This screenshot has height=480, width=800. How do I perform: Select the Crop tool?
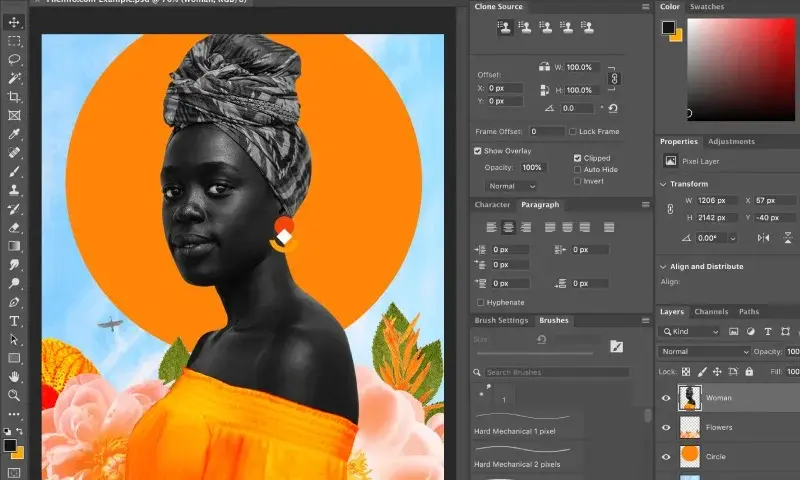14,97
